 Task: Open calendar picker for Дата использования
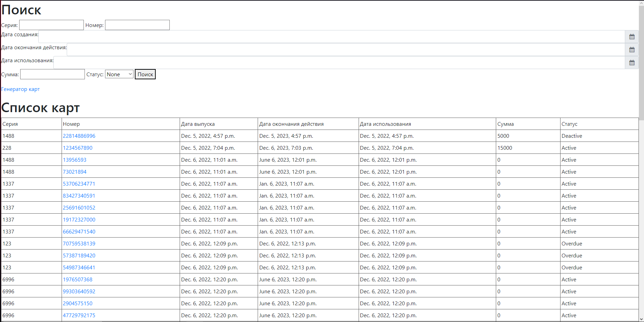632,63
